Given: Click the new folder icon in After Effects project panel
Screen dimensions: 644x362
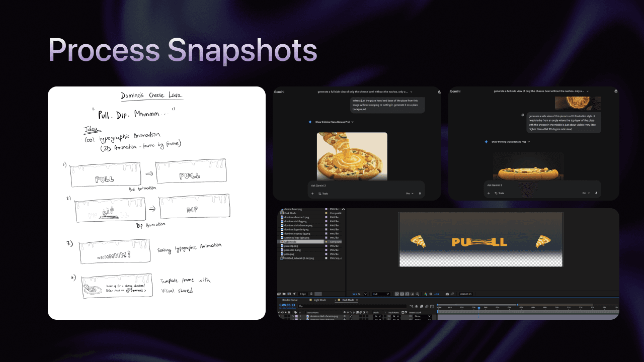Looking at the screenshot, I should (284, 294).
